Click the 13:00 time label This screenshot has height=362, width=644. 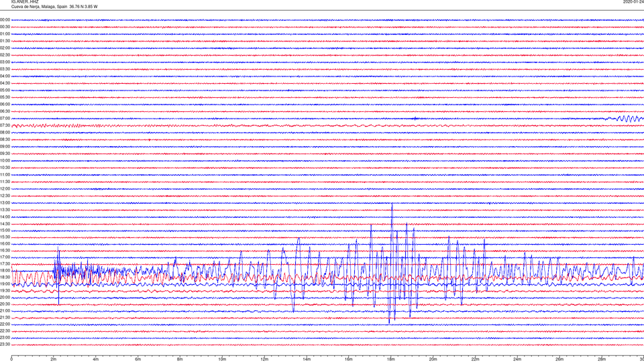5,203
